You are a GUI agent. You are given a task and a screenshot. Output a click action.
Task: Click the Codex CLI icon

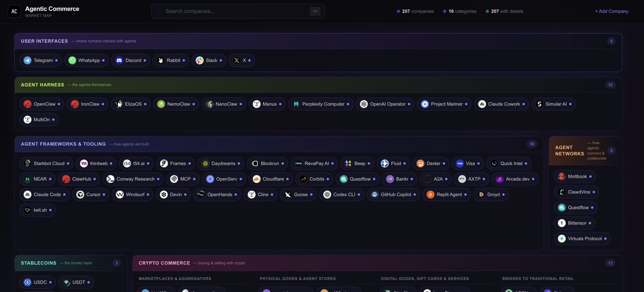pyautogui.click(x=327, y=195)
